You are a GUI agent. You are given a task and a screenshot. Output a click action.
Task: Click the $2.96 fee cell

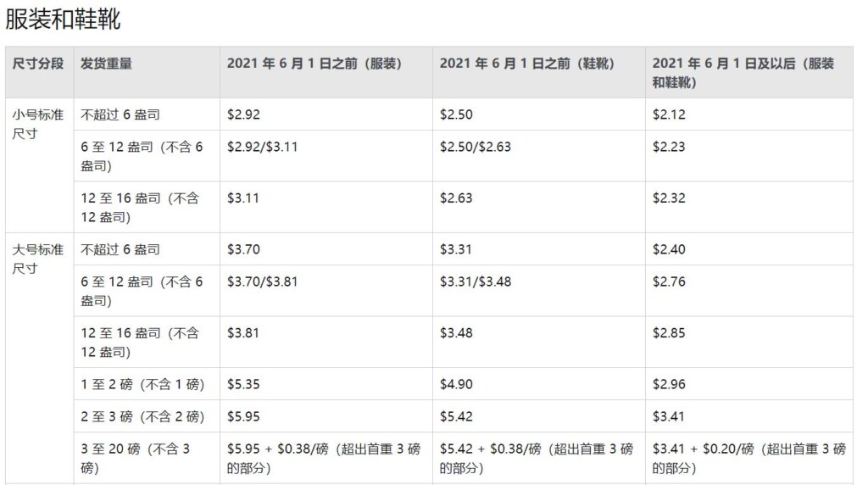coord(669,384)
